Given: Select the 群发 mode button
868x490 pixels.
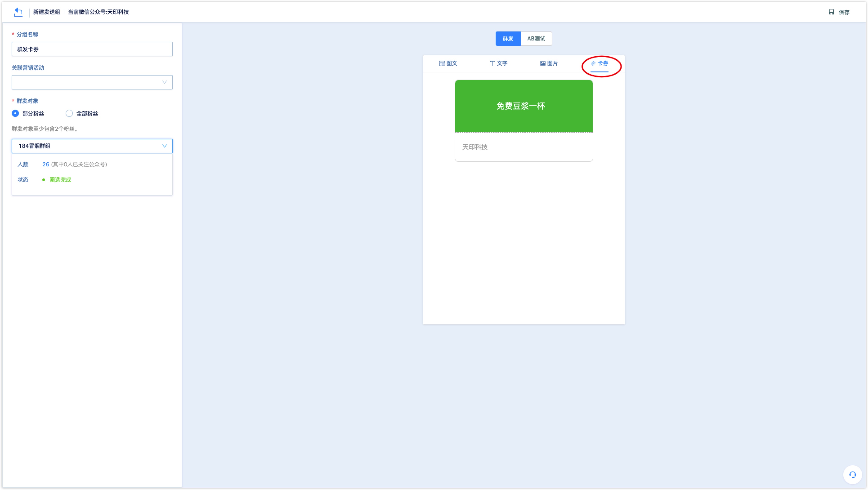Looking at the screenshot, I should 508,39.
